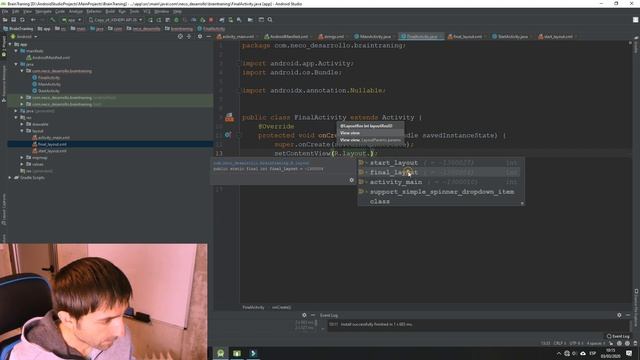Screen dimensions: 640x360
Task: Open the Build menu
Action: [110, 11]
